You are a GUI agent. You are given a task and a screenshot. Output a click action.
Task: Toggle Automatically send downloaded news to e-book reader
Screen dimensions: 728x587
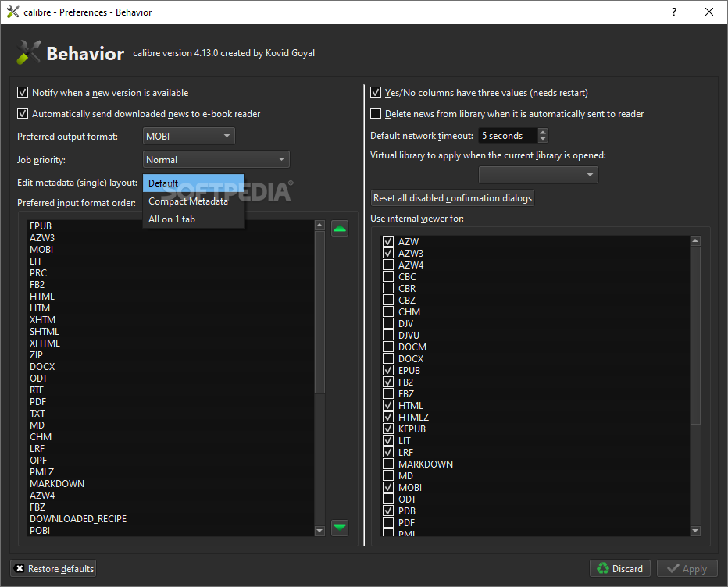coord(23,113)
